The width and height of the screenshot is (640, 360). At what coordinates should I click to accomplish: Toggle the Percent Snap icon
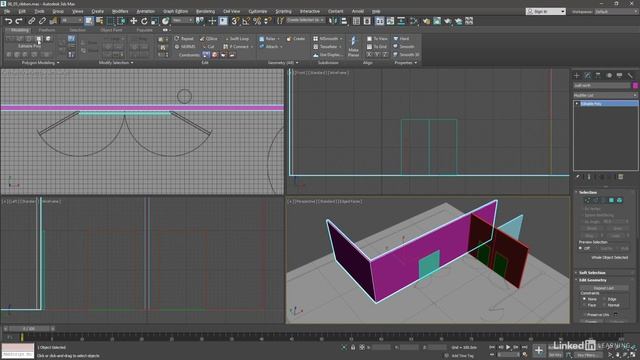pyautogui.click(x=257, y=21)
